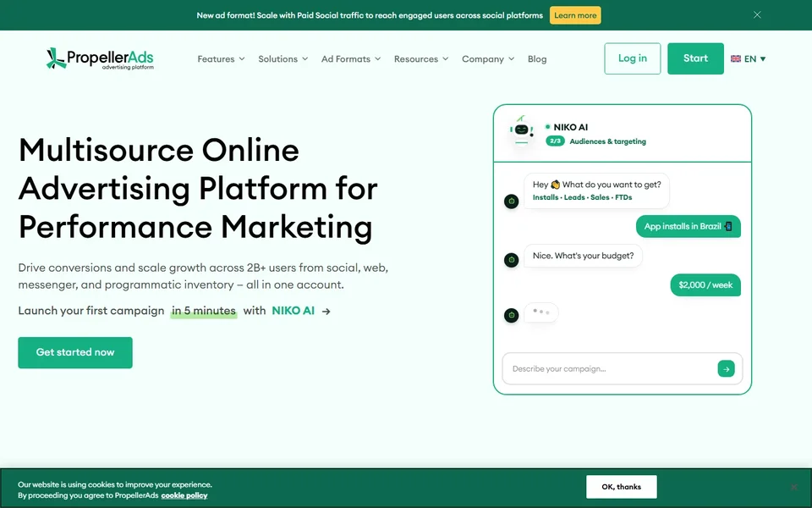Click Learn more in the banner

tap(575, 15)
